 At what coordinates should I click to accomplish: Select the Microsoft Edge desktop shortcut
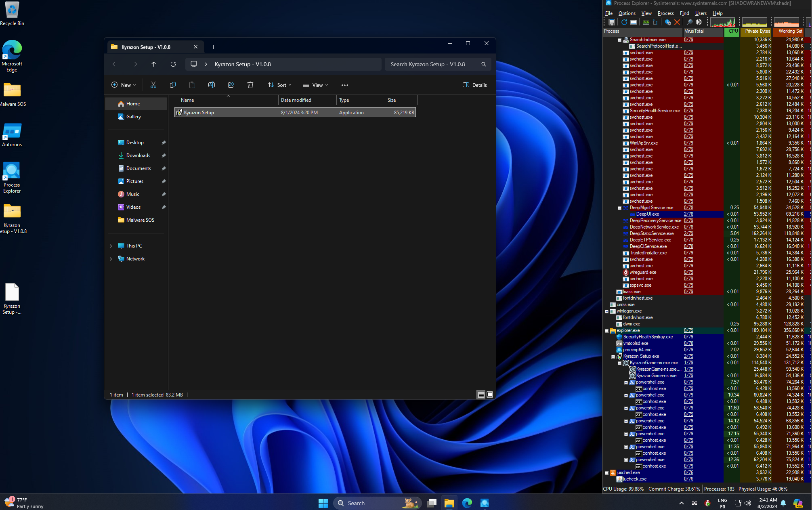click(x=12, y=56)
